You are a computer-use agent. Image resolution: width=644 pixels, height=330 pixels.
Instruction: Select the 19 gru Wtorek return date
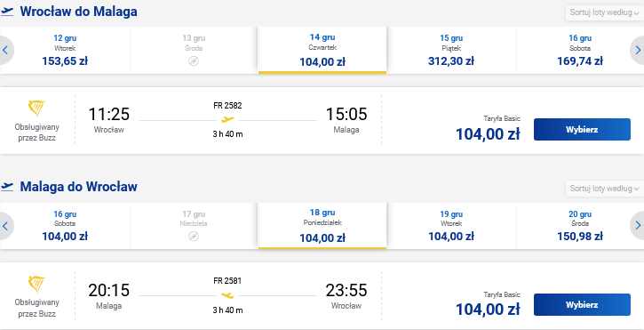click(x=451, y=226)
